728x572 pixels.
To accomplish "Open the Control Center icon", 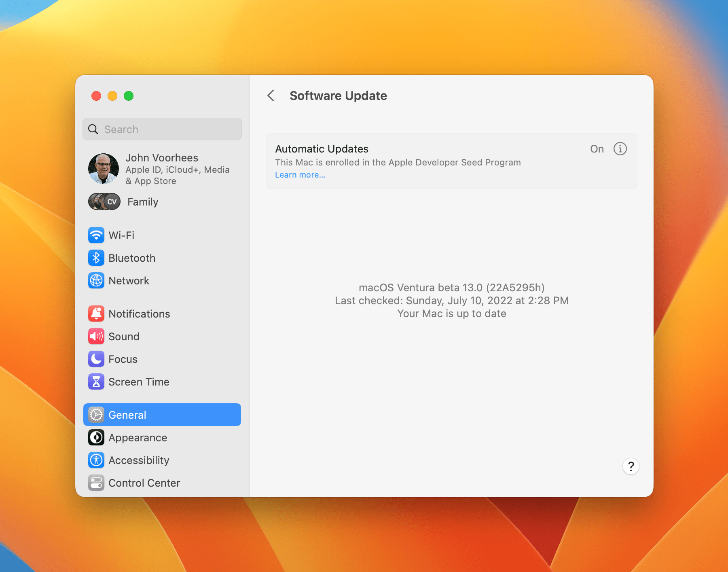I will [96, 483].
